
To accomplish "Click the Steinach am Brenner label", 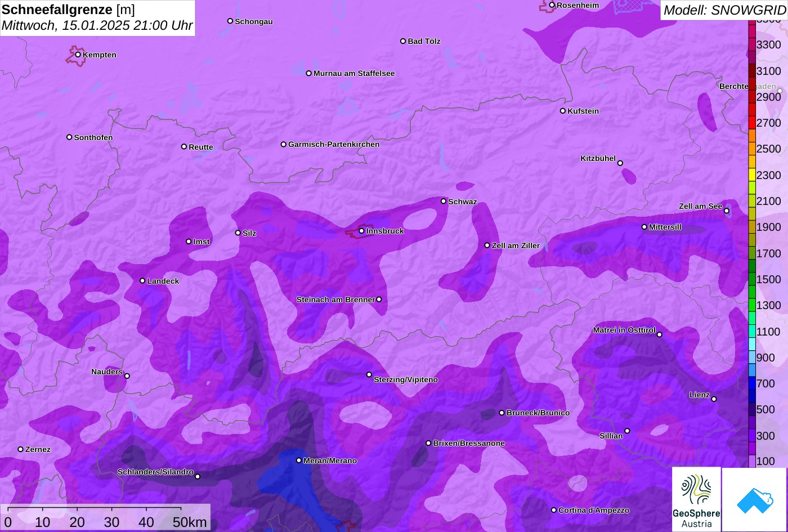I will pyautogui.click(x=335, y=299).
